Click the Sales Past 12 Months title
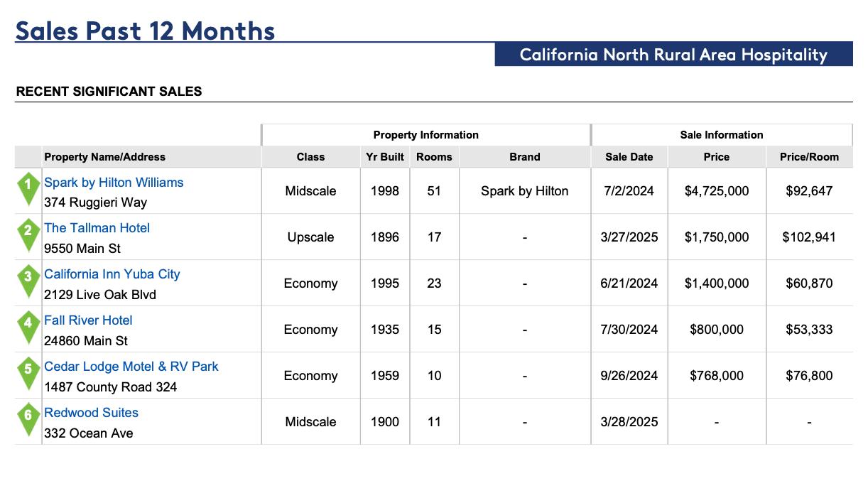Viewport: 868px width, 503px height. pos(145,31)
